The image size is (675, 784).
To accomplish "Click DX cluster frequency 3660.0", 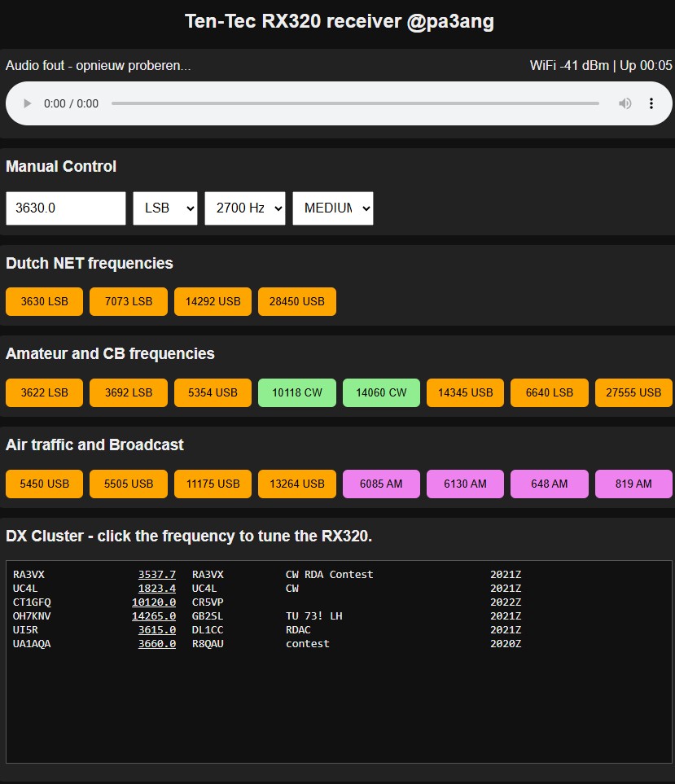I will click(x=157, y=643).
